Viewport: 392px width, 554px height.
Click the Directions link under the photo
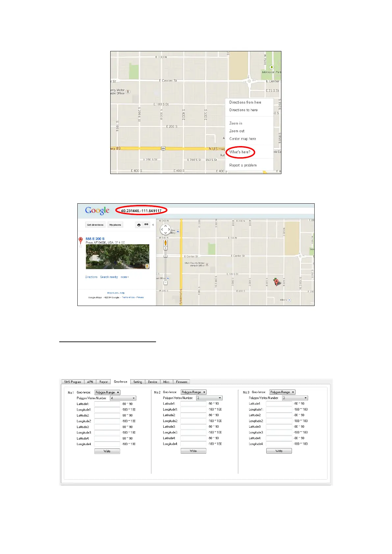click(91, 277)
